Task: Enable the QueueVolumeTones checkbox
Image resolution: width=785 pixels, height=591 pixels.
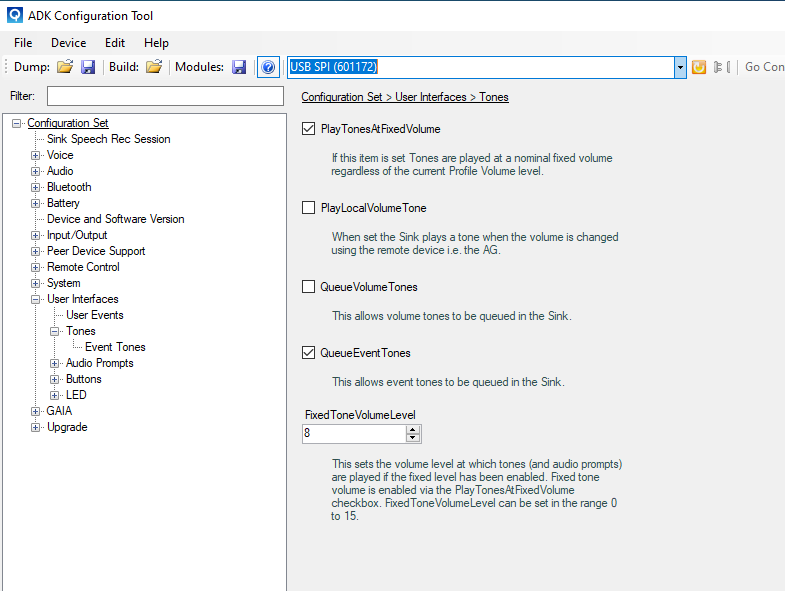Action: tap(309, 287)
